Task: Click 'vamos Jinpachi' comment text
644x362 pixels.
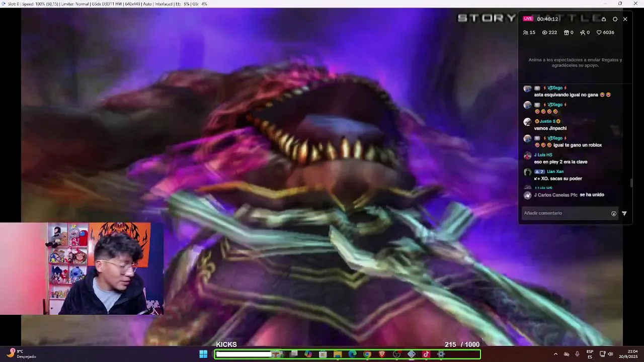Action: coord(550,128)
